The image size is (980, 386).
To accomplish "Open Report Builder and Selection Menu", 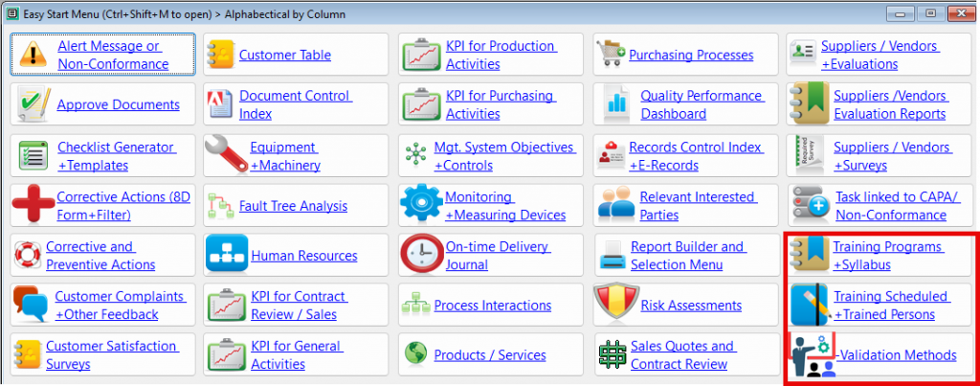I will point(687,255).
